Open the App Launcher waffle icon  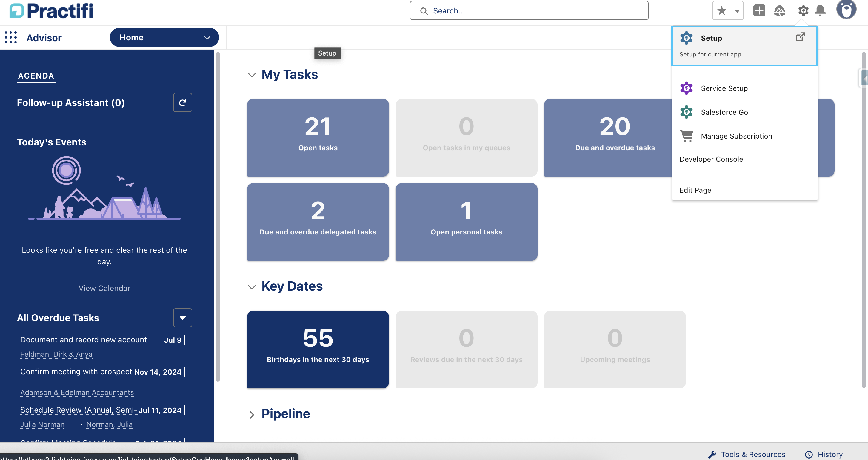click(10, 37)
